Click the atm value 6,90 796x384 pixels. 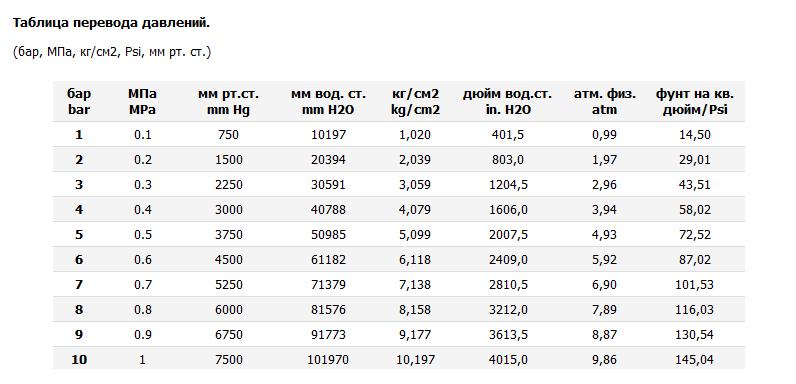point(604,284)
